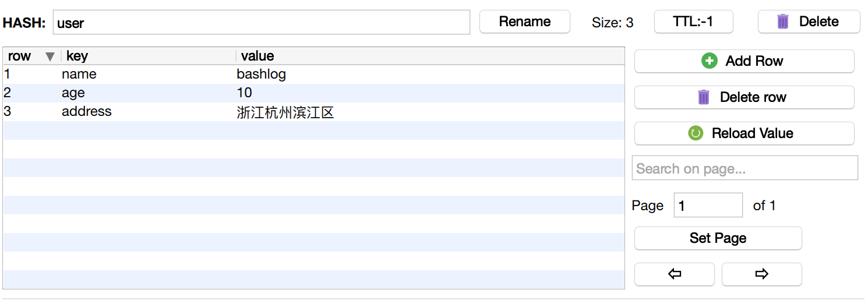Click the trash icon on Delete row

click(704, 97)
